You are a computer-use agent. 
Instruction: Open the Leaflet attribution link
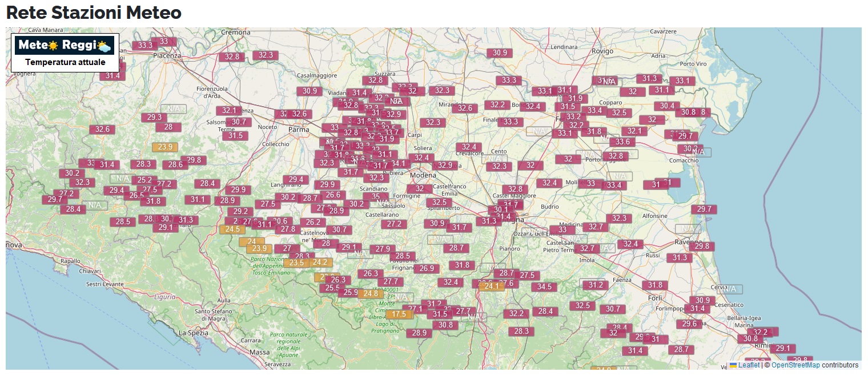pyautogui.click(x=749, y=365)
